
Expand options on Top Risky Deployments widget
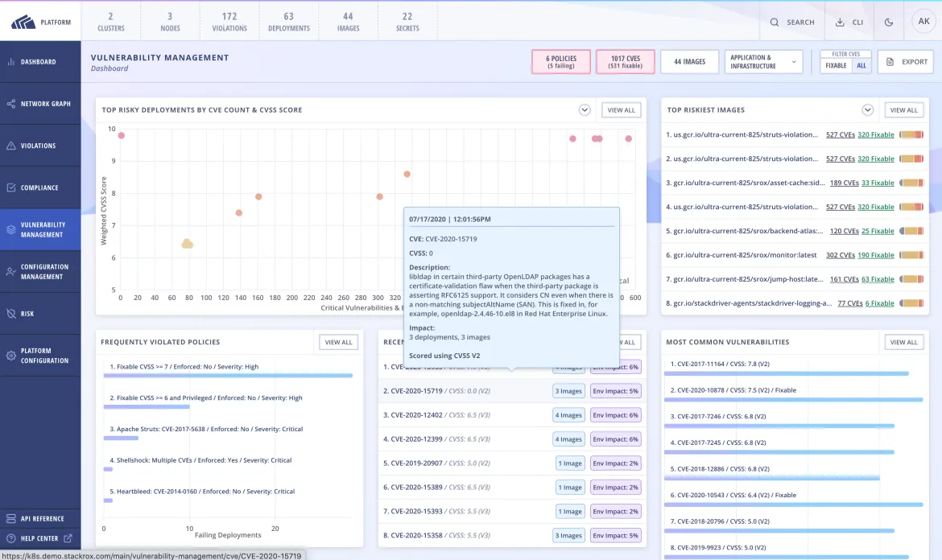point(585,109)
